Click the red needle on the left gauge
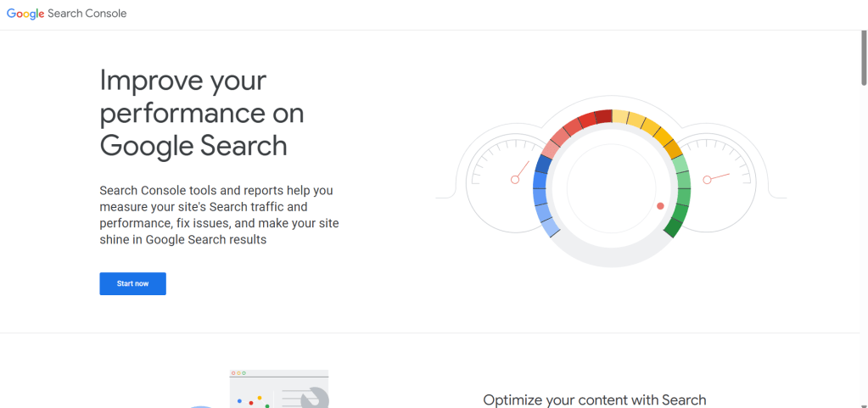868x408 pixels. 521,170
